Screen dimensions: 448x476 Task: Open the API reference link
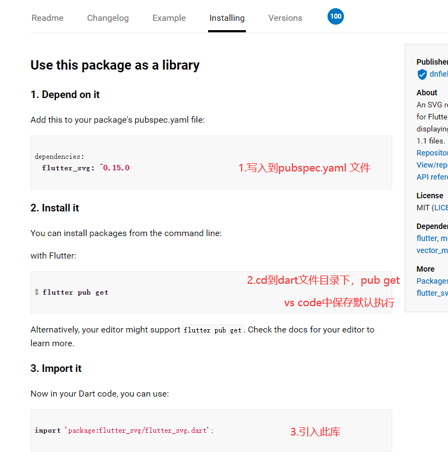pyautogui.click(x=432, y=177)
